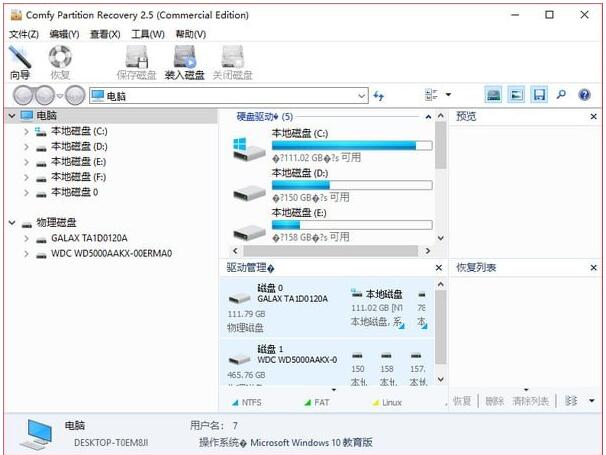Open the 编辑(Y) menu

65,34
